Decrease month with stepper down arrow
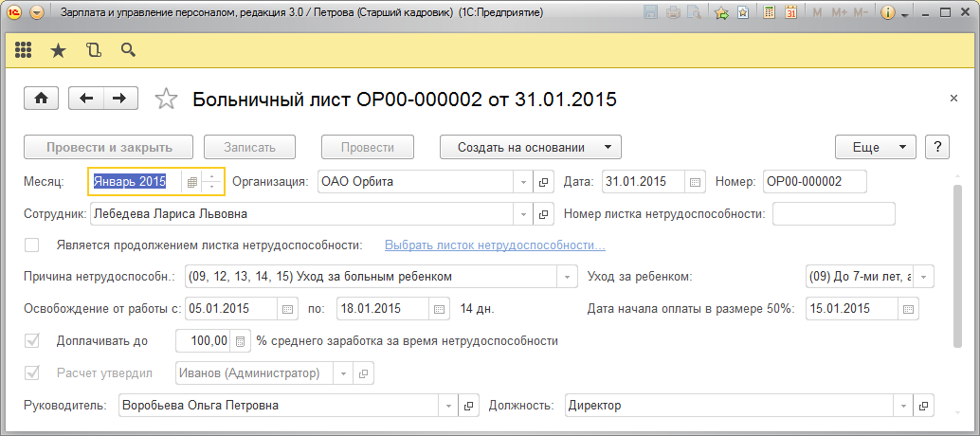980x436 pixels. coord(212,188)
